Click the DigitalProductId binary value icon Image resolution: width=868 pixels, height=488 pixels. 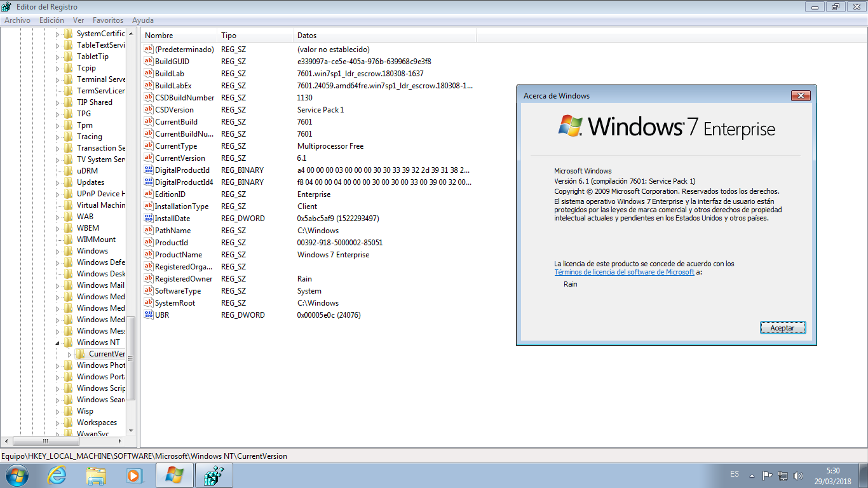[x=149, y=170]
